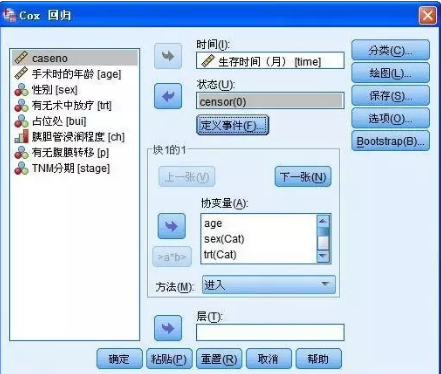Click the nominal icon next to 性别
The image size is (441, 374).
coord(21,90)
